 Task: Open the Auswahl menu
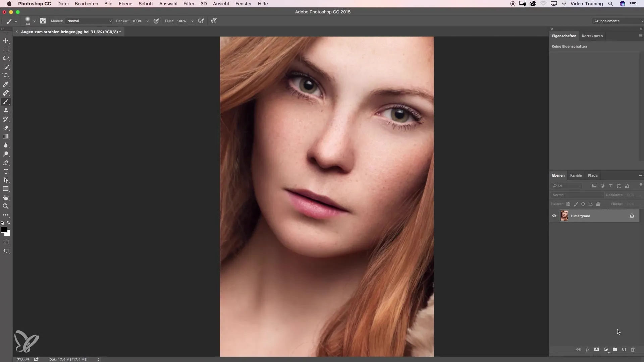coord(168,4)
